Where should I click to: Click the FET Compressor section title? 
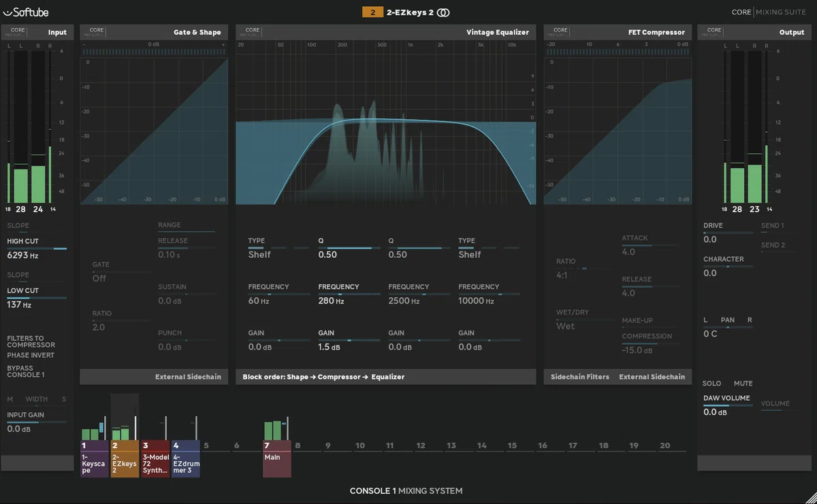tap(656, 32)
